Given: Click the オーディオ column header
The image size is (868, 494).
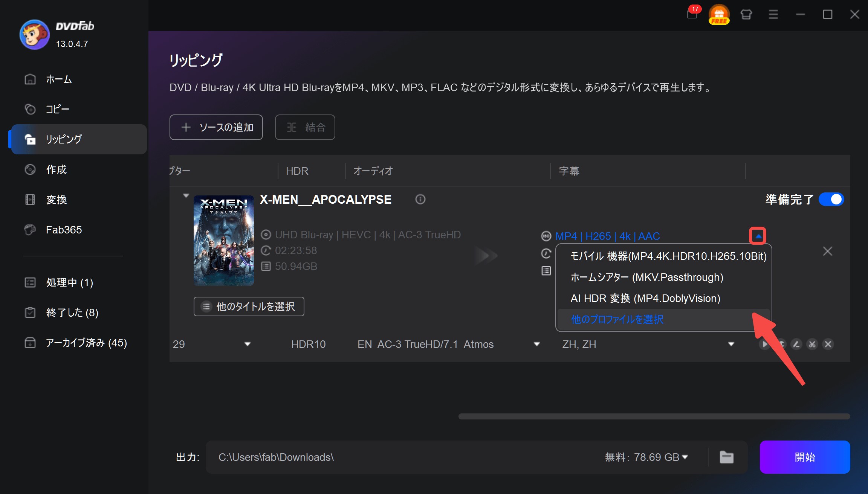Looking at the screenshot, I should coord(373,171).
